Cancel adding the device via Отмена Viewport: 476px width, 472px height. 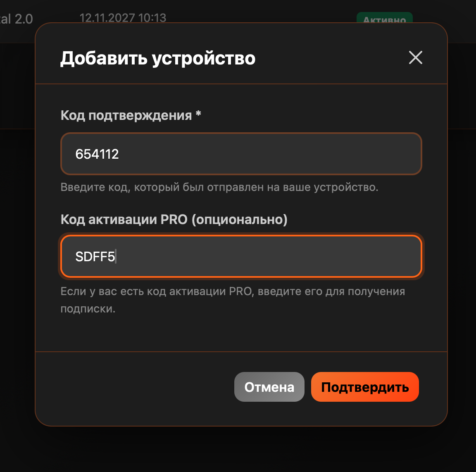point(269,387)
